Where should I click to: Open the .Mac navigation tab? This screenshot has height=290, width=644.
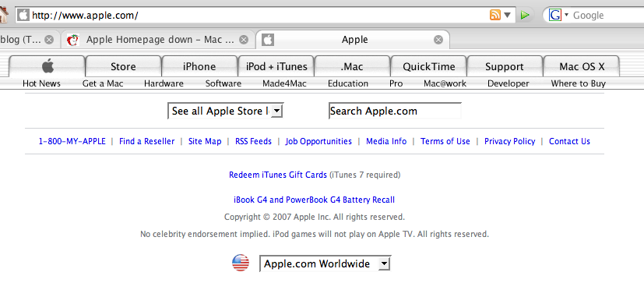tap(352, 66)
